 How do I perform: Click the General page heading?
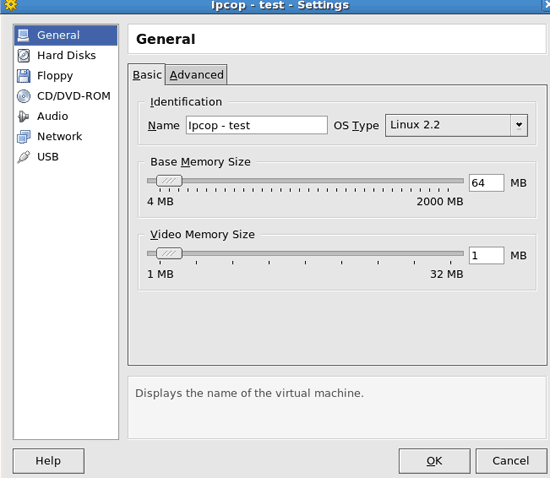tap(166, 39)
